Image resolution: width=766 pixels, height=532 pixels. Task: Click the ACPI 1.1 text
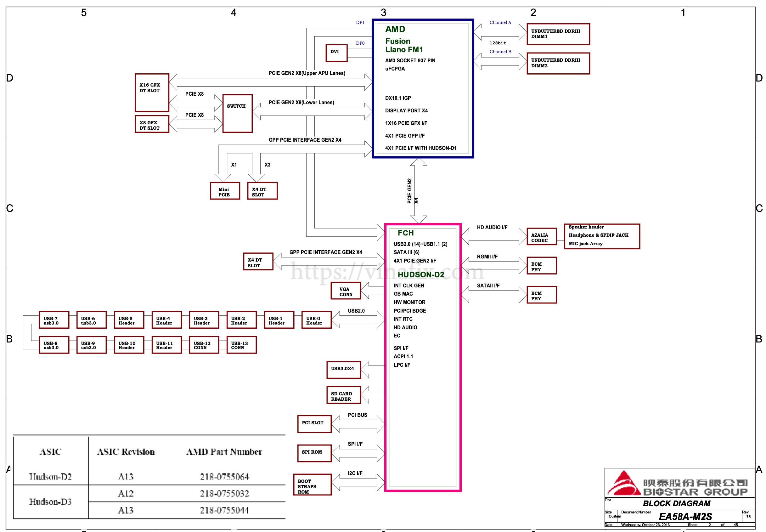[x=403, y=356]
